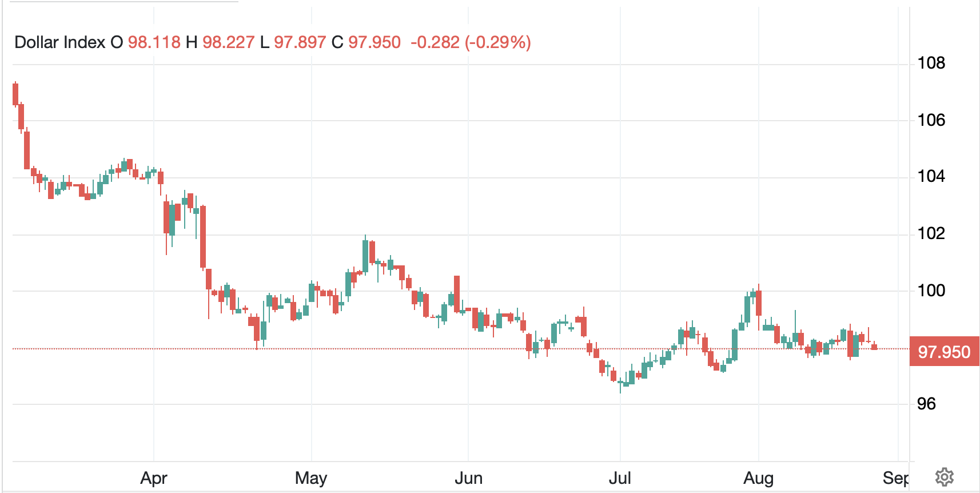The width and height of the screenshot is (980, 493).
Task: Click the -0.282 (-0.29%) change value
Action: coord(471,42)
